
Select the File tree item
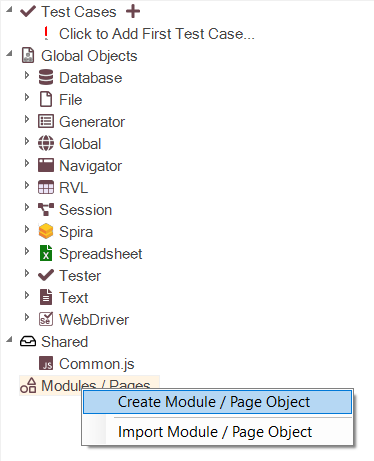pyautogui.click(x=70, y=99)
